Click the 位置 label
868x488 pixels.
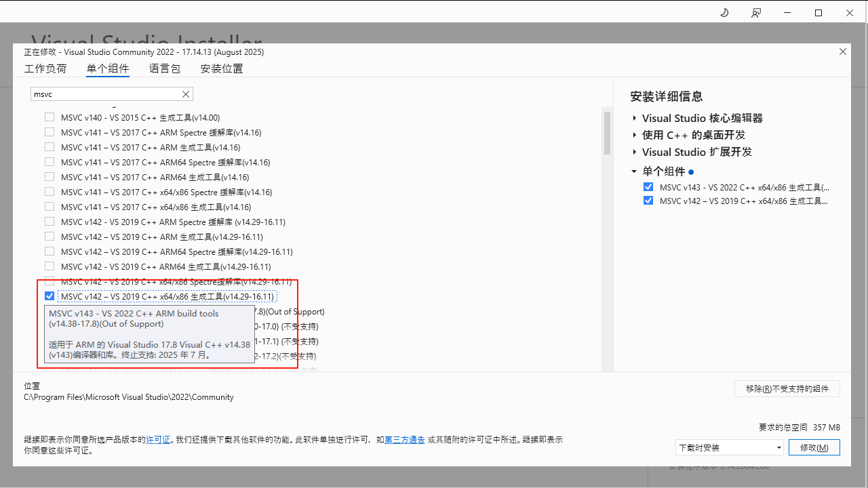32,386
